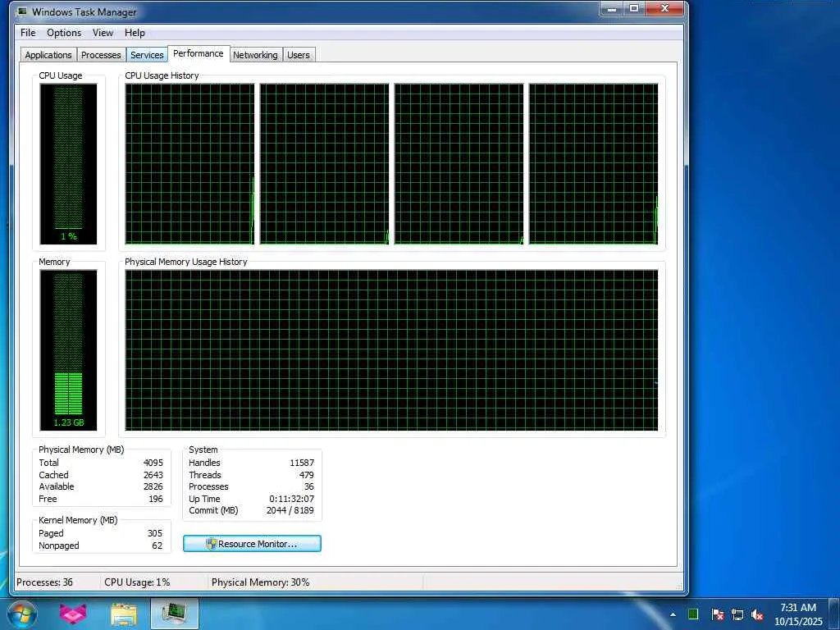Click the first CPU Usage History graph
The image size is (840, 630).
(189, 164)
